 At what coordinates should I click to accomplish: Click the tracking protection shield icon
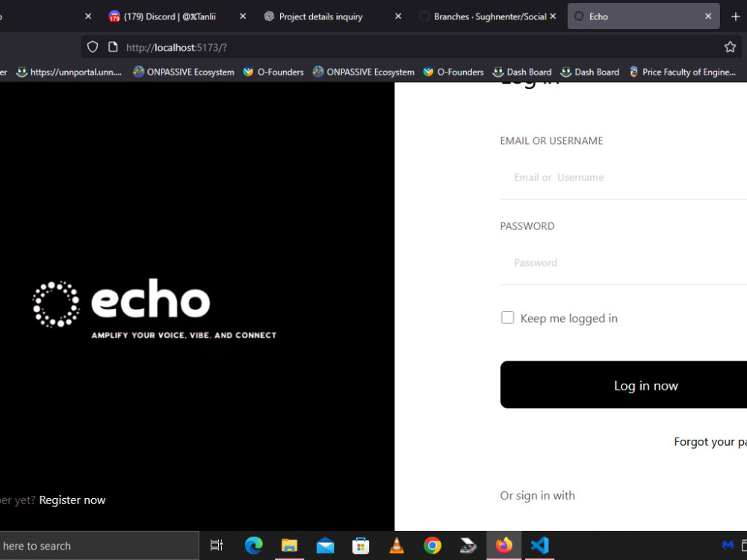(93, 47)
